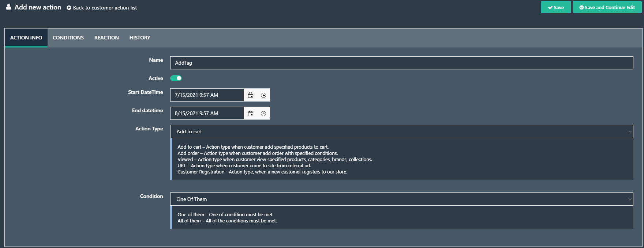Click the Save button
This screenshot has width=644, height=248.
[555, 7]
